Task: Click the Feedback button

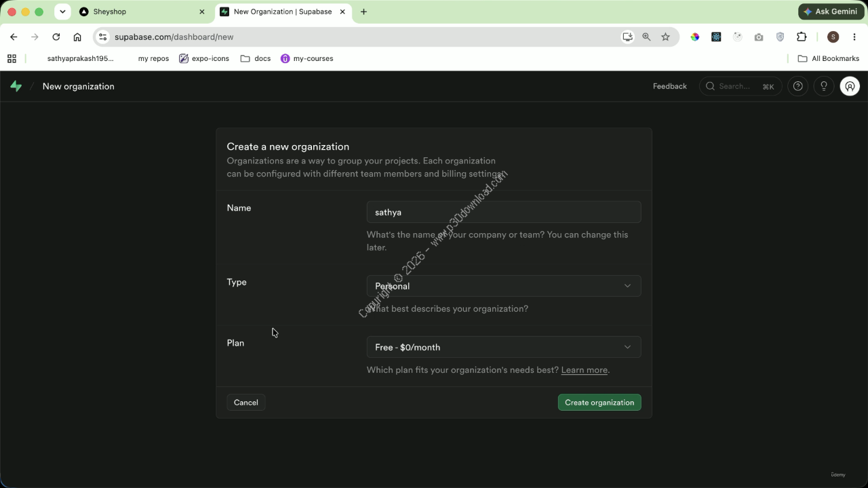Action: pos(670,86)
